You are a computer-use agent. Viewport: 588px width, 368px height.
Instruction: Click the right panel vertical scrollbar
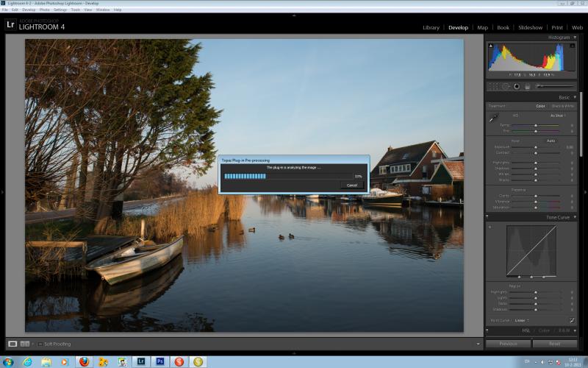581,124
